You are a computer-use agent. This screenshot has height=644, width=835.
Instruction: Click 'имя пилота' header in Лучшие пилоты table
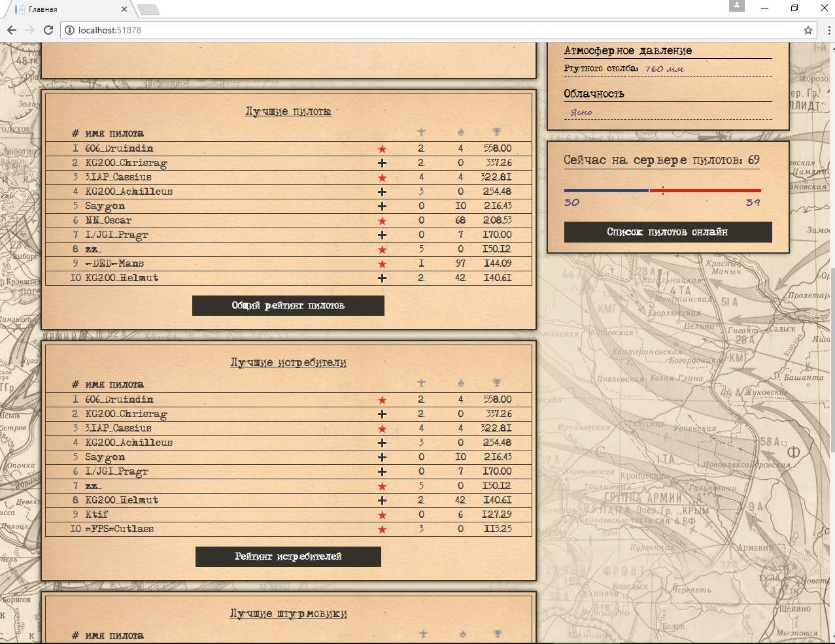click(x=114, y=133)
